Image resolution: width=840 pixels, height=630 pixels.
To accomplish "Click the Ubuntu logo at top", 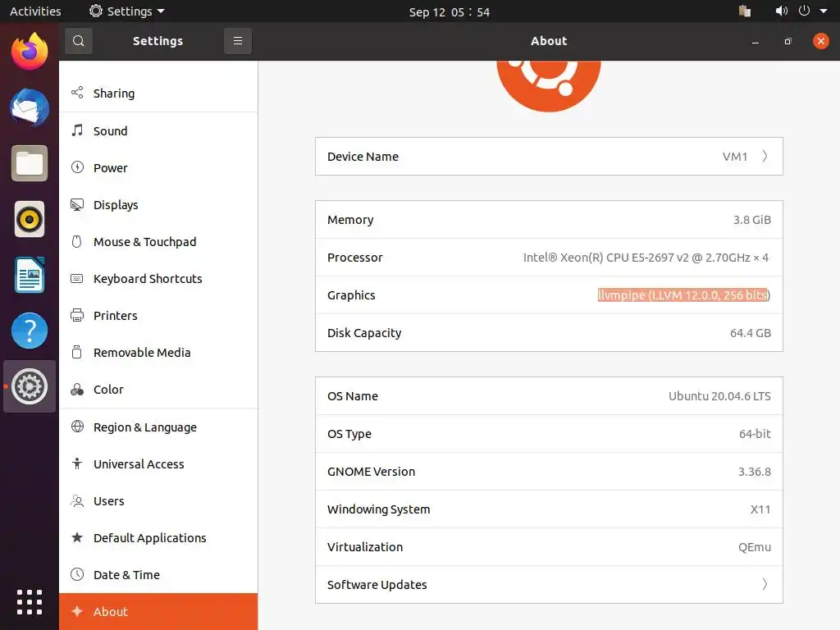I will (549, 86).
